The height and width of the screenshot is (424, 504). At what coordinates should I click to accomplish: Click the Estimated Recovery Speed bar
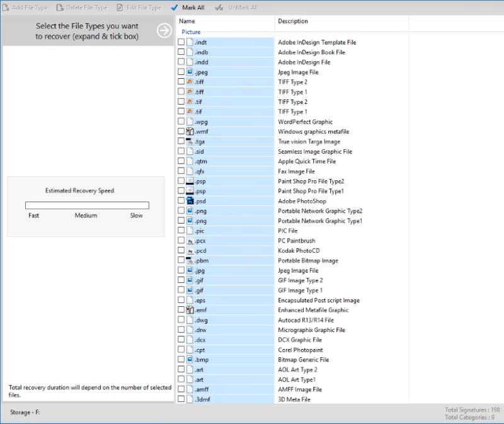coord(87,205)
